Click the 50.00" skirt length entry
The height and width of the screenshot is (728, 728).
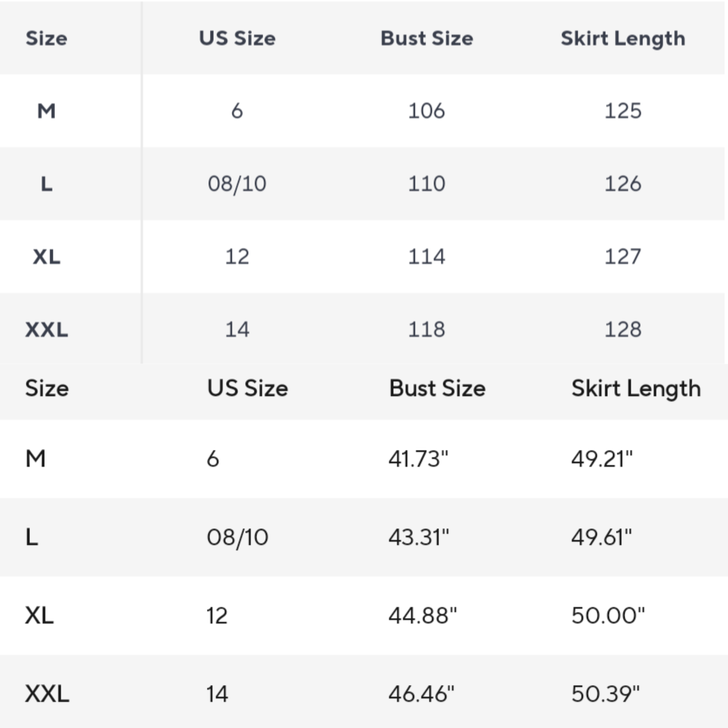coord(608,616)
